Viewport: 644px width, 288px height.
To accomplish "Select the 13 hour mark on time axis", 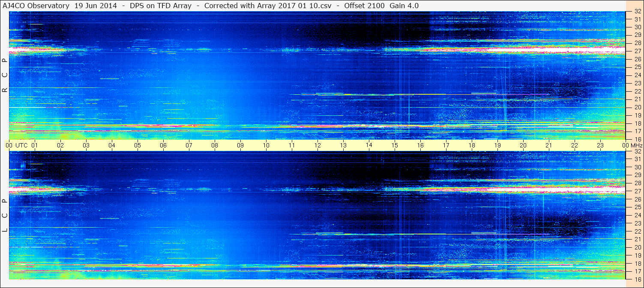I will pyautogui.click(x=343, y=145).
